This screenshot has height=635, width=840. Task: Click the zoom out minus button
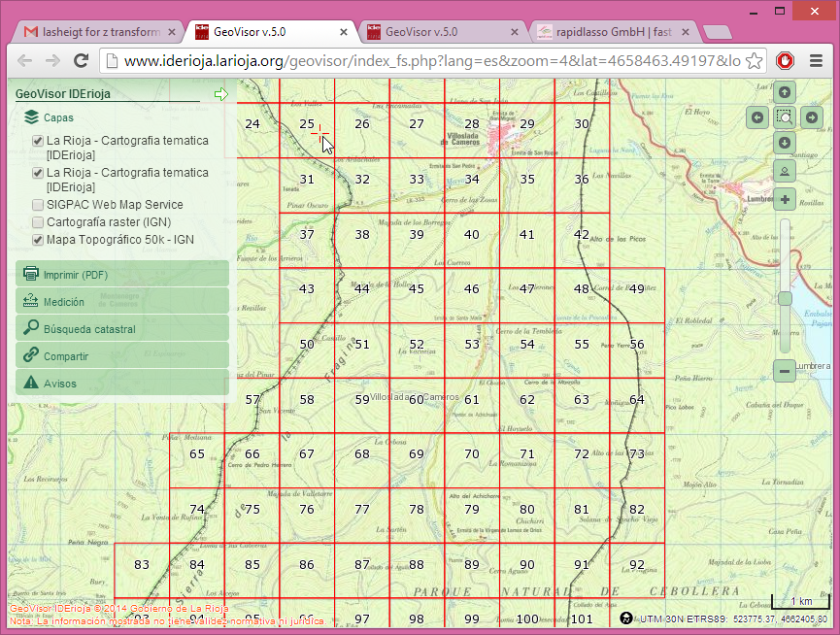[785, 370]
